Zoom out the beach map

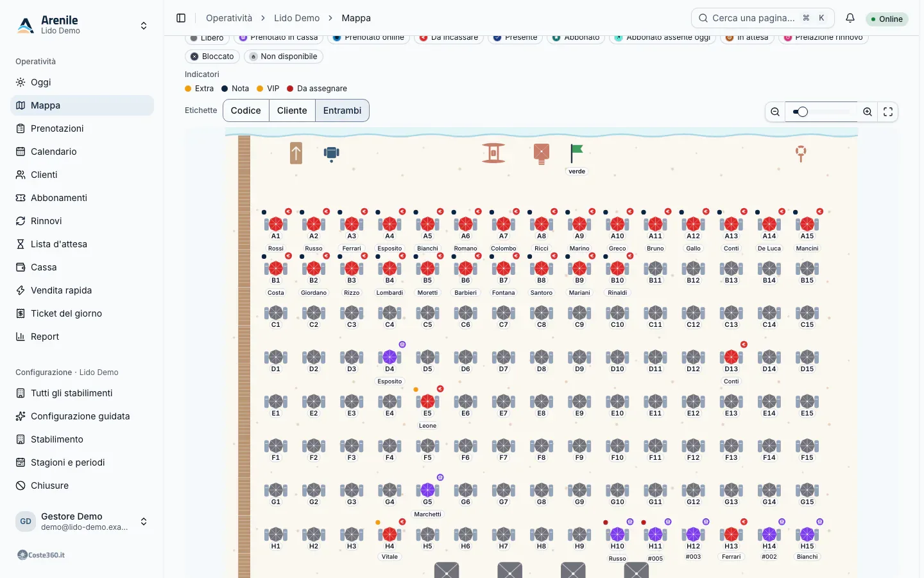[x=775, y=112]
